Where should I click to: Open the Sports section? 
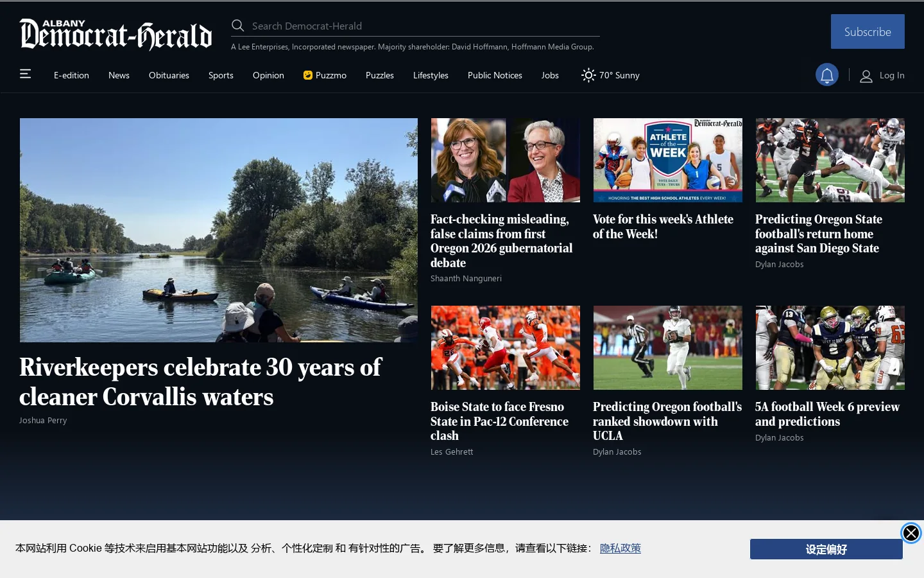pyautogui.click(x=221, y=75)
